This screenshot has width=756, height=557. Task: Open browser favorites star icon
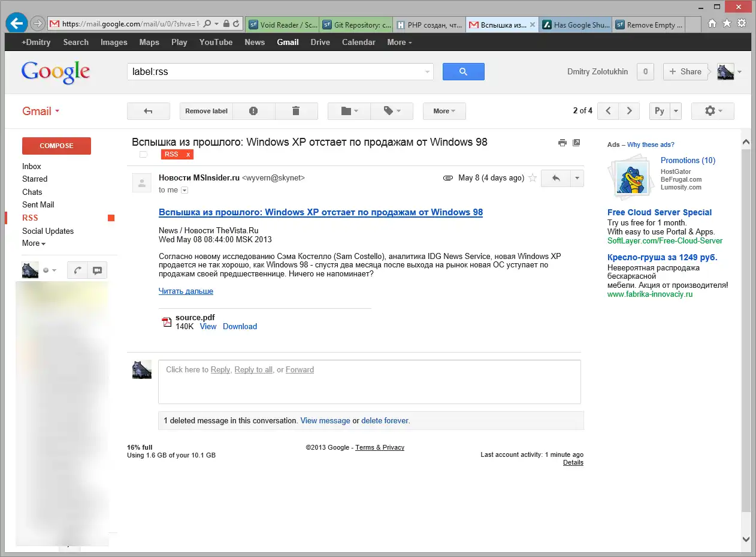727,23
